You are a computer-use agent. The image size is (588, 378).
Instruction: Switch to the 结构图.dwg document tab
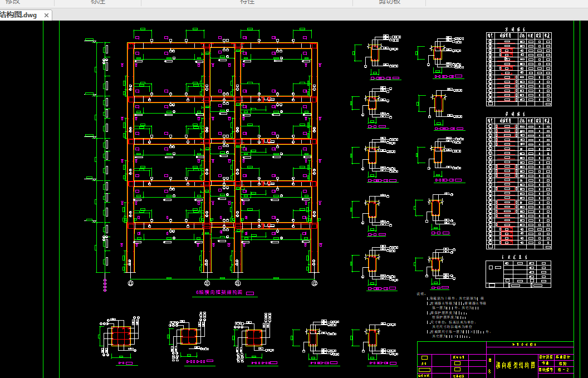[x=18, y=15]
